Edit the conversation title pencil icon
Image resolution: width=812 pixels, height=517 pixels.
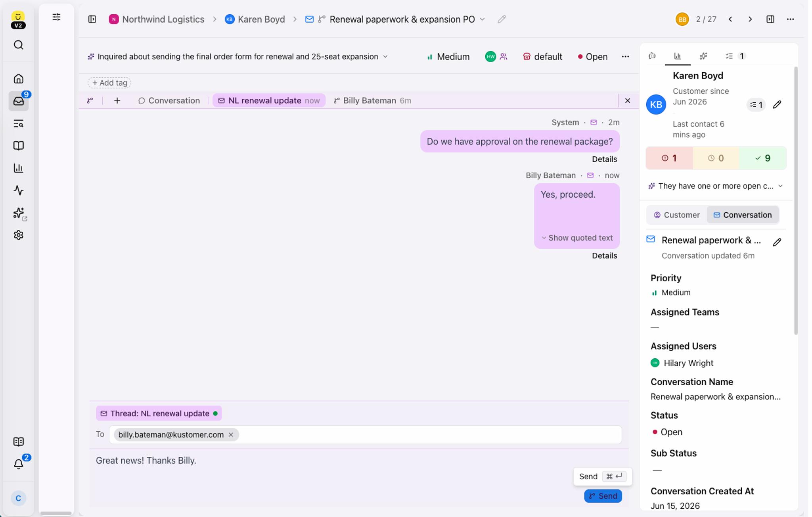tap(502, 19)
